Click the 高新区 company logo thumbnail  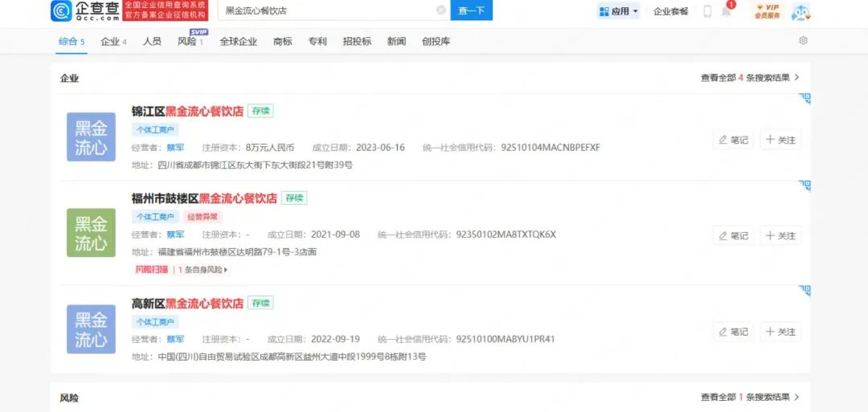pyautogui.click(x=92, y=329)
